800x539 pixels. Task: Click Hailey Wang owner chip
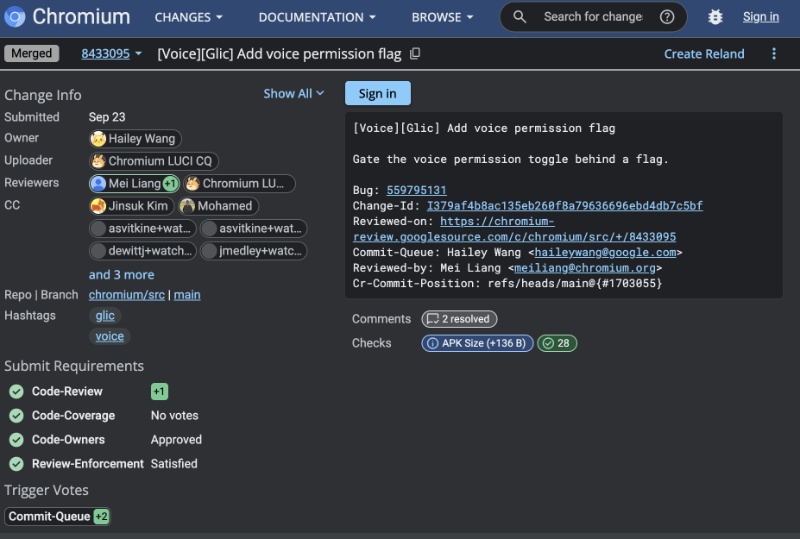[135, 138]
